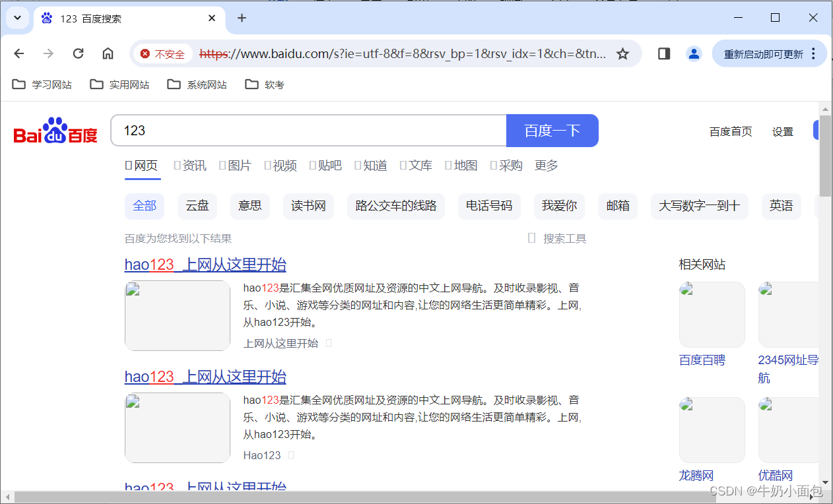Select the 云盘 filter chip
This screenshot has width=833, height=504.
(x=197, y=206)
